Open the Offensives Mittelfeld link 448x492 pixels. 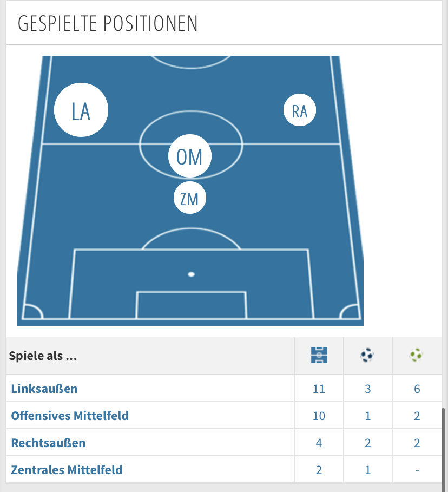tap(70, 416)
